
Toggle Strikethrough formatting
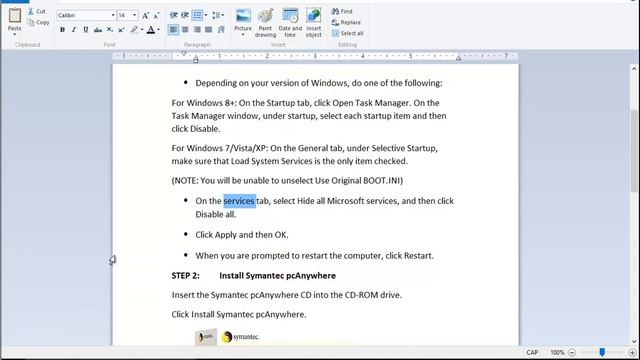pyautogui.click(x=98, y=29)
